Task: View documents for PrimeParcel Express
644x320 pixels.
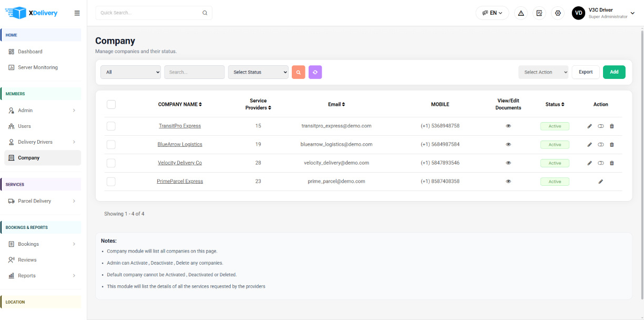Action: 508,182
